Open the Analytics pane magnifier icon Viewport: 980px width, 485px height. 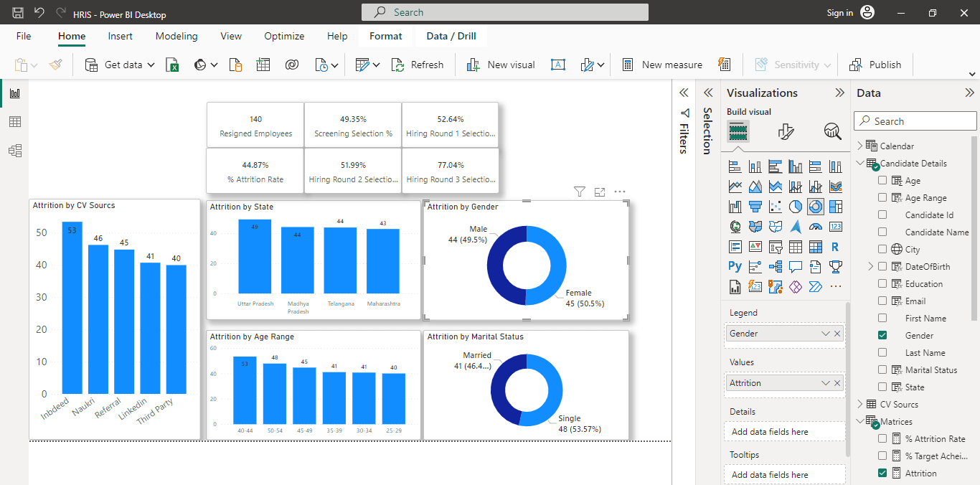pyautogui.click(x=832, y=131)
